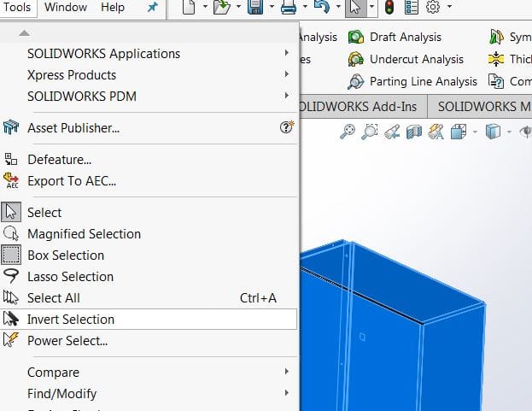Open the dropdown arrow beside the Undo icon
Viewport: 532px width, 411px height.
(336, 9)
